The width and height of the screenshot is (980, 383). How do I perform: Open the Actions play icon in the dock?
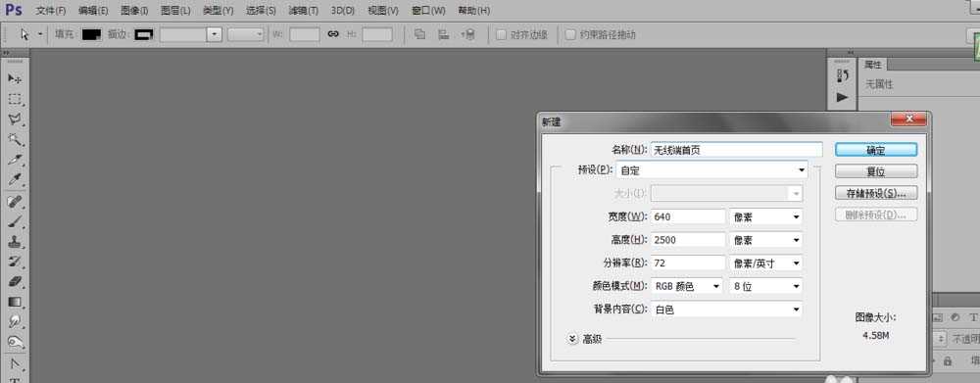click(x=842, y=98)
